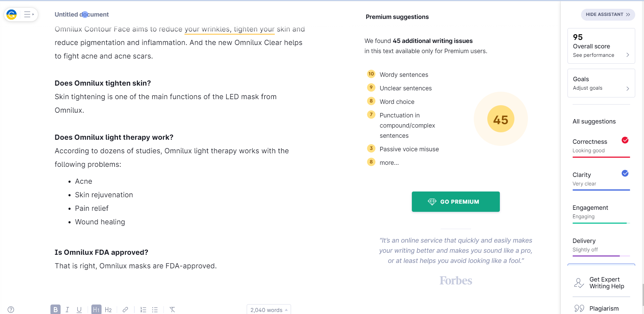Select the Clarity blue checkmark
This screenshot has height=314, width=644.
pyautogui.click(x=625, y=173)
